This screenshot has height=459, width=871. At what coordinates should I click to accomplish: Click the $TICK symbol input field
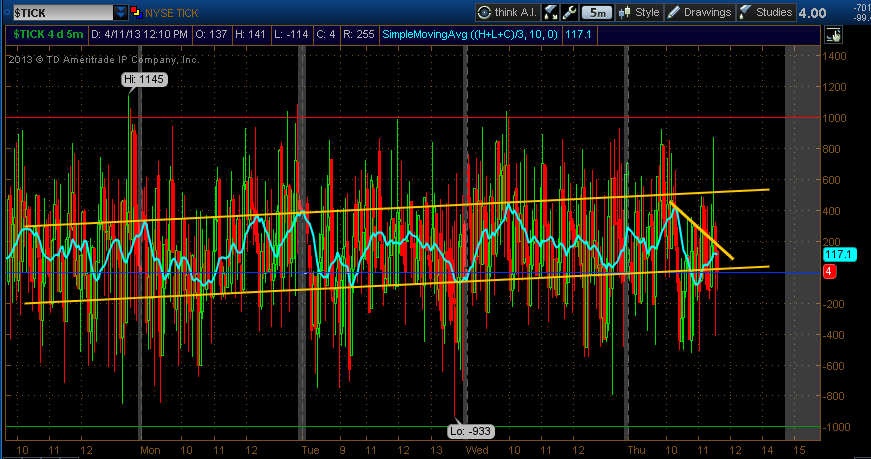(x=63, y=12)
